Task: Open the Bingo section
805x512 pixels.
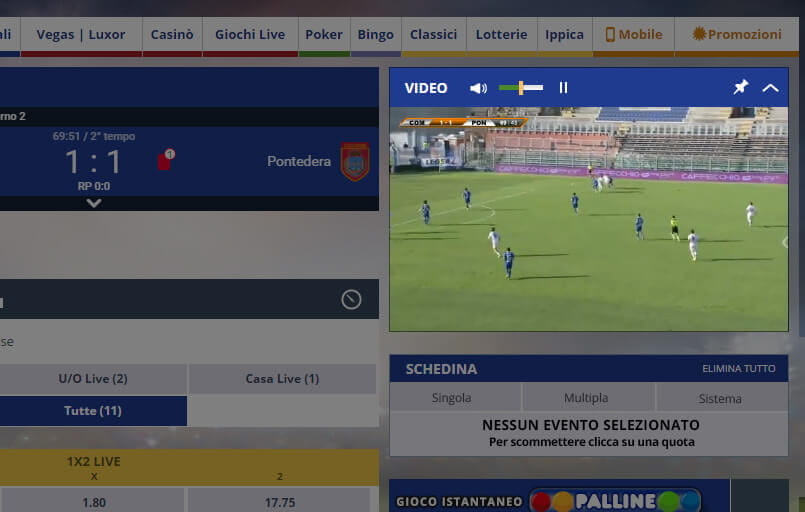Action: [x=376, y=34]
